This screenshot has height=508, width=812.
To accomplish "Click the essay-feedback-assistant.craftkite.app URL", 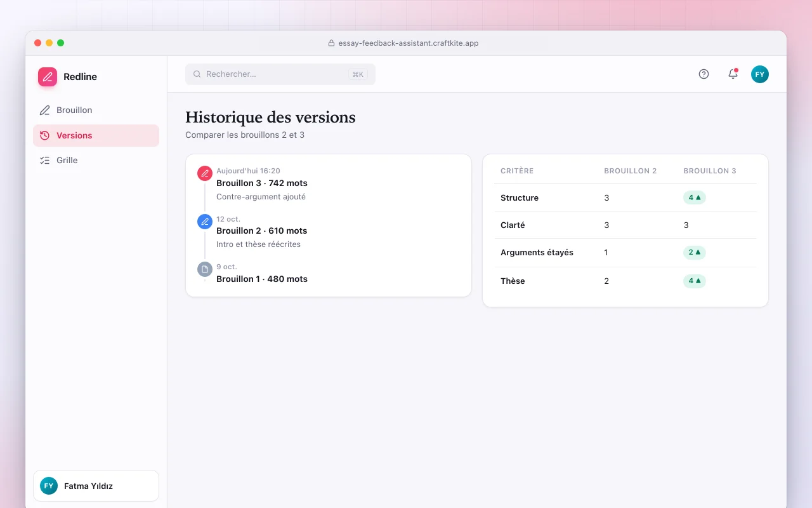I will tap(407, 43).
